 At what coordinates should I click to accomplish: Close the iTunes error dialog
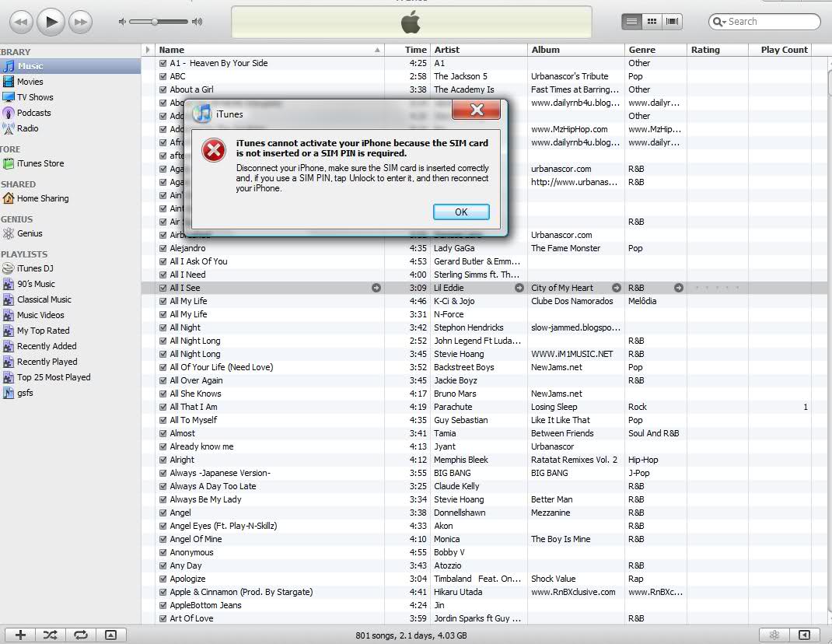476,110
